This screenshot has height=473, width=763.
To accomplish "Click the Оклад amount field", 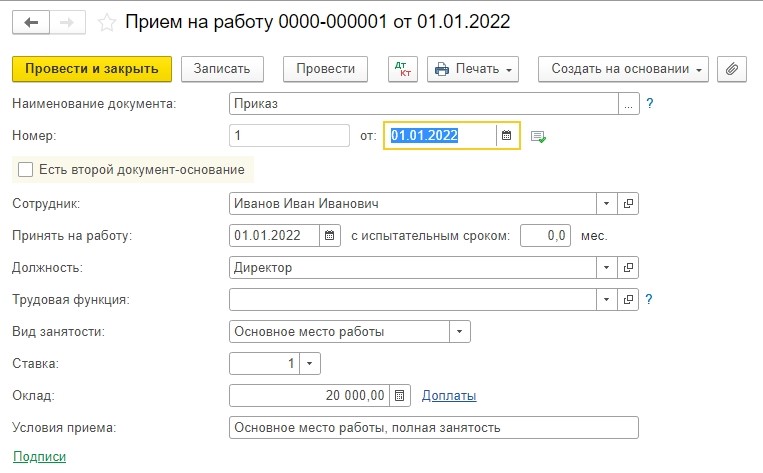I will click(x=309, y=396).
